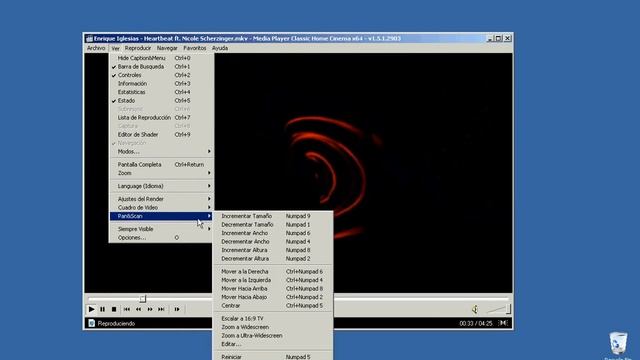Toggle Lista de Reproducción item
640x360 pixels.
162,118
